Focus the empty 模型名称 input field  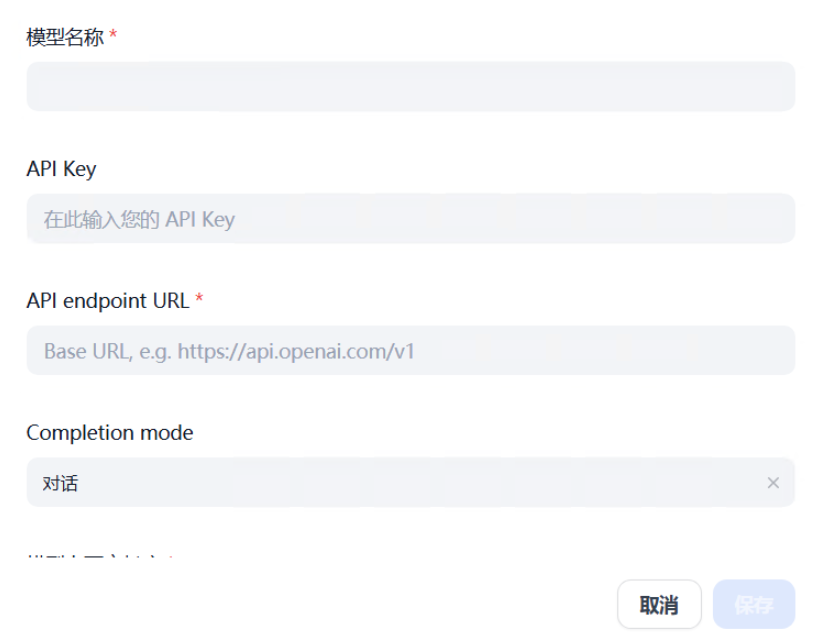click(410, 87)
